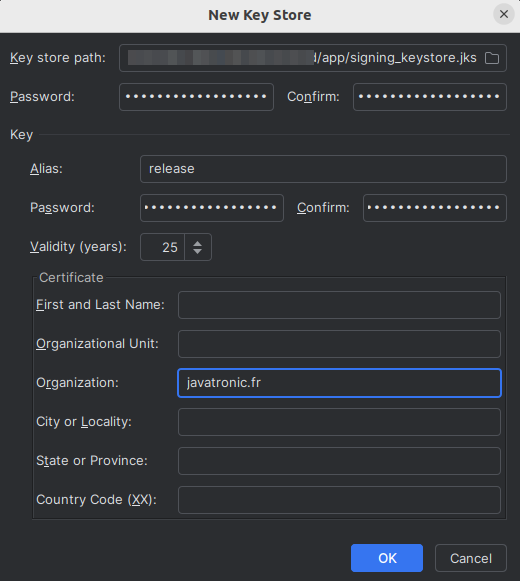Click the New Key Store title

(x=260, y=15)
